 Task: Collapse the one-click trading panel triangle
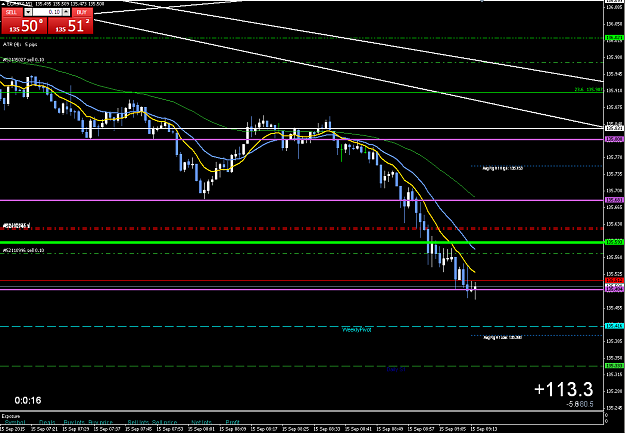(4, 4)
